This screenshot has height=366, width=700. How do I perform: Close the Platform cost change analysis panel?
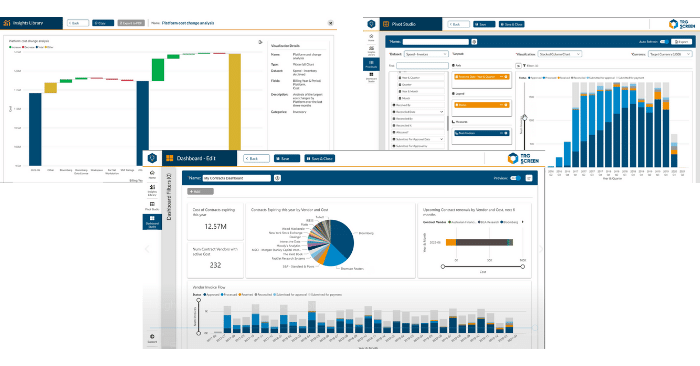point(330,23)
